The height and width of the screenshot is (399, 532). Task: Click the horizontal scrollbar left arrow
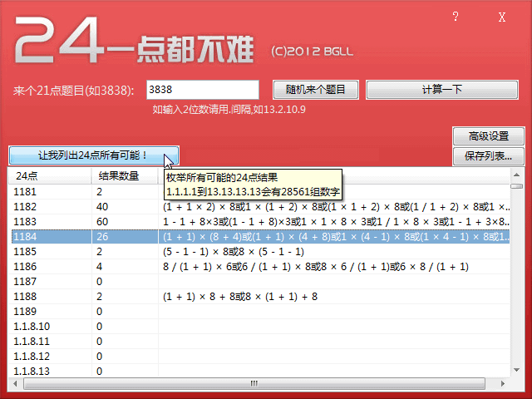coord(15,385)
